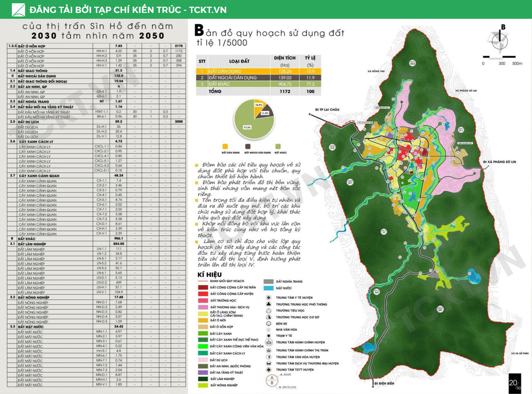The width and height of the screenshot is (532, 394).
Task: Click the Trung tâm y tế huyện legend icon
Action: (x=268, y=298)
